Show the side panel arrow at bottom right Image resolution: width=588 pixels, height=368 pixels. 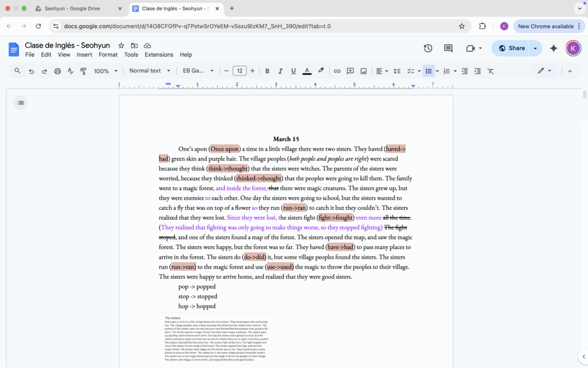click(583, 356)
